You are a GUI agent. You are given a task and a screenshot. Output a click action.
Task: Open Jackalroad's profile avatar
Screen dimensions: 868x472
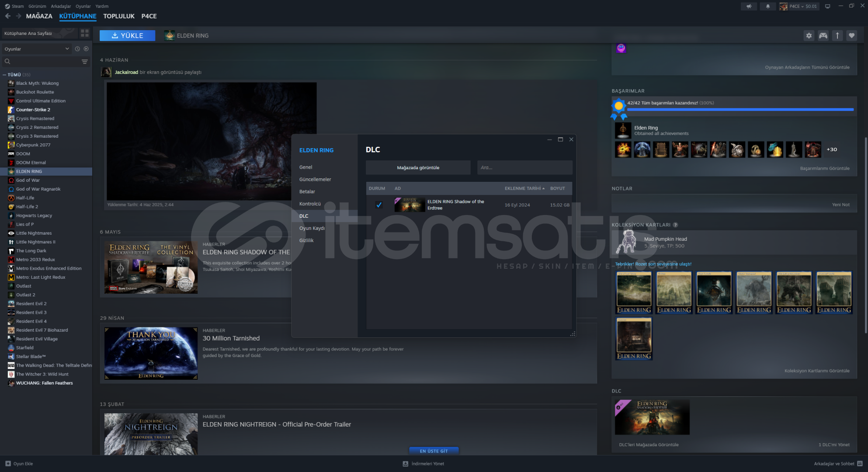[106, 72]
